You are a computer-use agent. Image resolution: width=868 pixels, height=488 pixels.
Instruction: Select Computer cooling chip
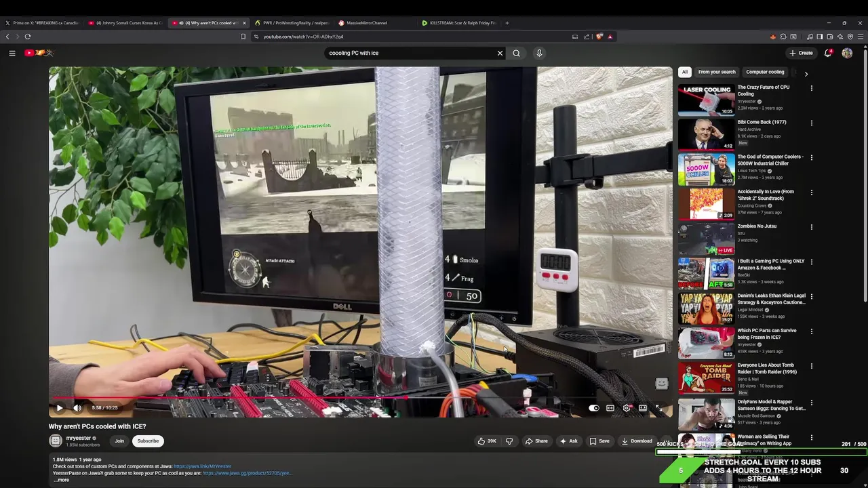765,72
